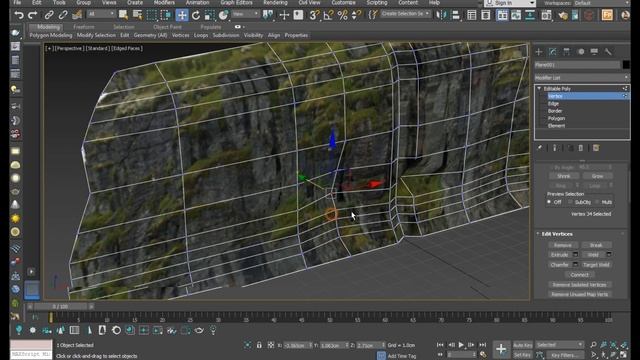Switch to the Hierarchy command panel tab
The height and width of the screenshot is (360, 640).
click(567, 51)
